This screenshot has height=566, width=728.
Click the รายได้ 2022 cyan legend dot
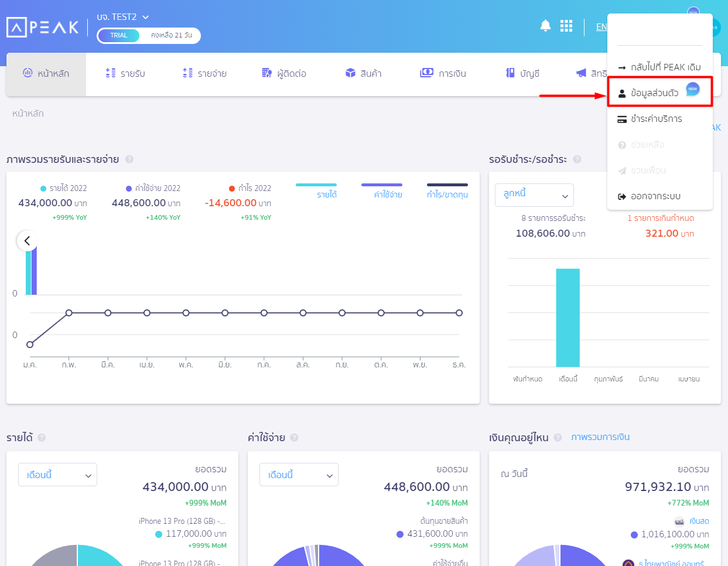(43, 189)
